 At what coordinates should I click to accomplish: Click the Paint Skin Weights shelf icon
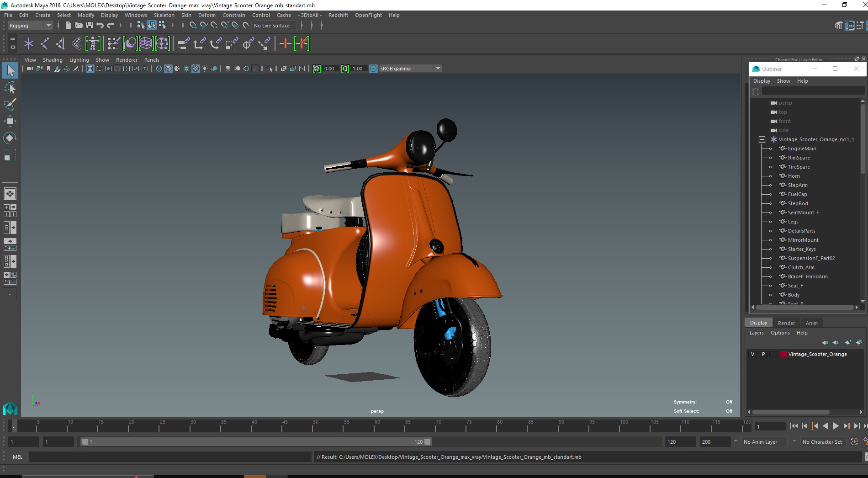[x=114, y=44]
